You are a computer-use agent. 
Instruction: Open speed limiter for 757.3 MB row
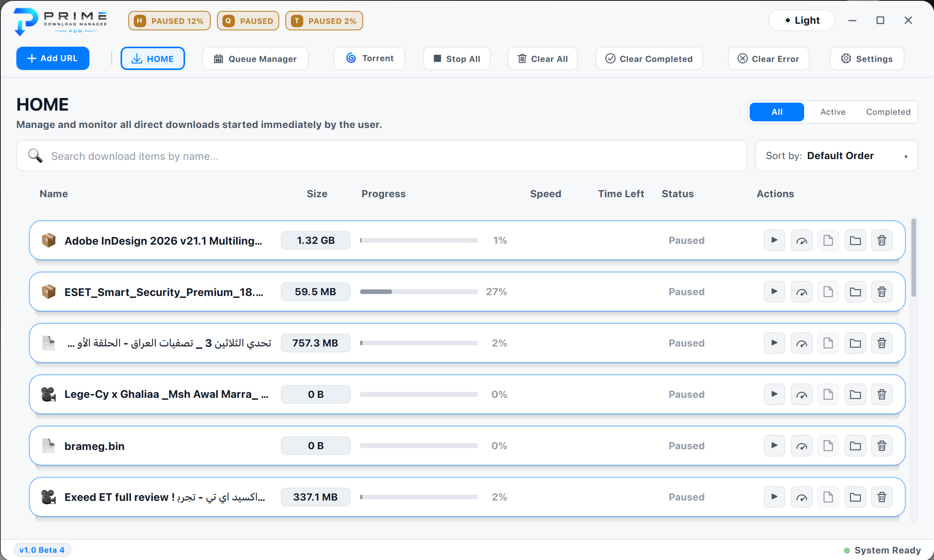[x=801, y=343]
